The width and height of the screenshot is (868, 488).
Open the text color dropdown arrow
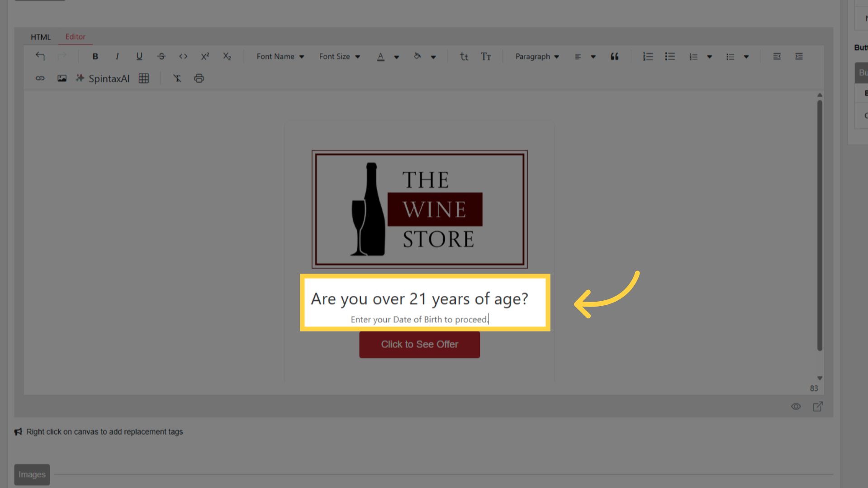tap(397, 57)
